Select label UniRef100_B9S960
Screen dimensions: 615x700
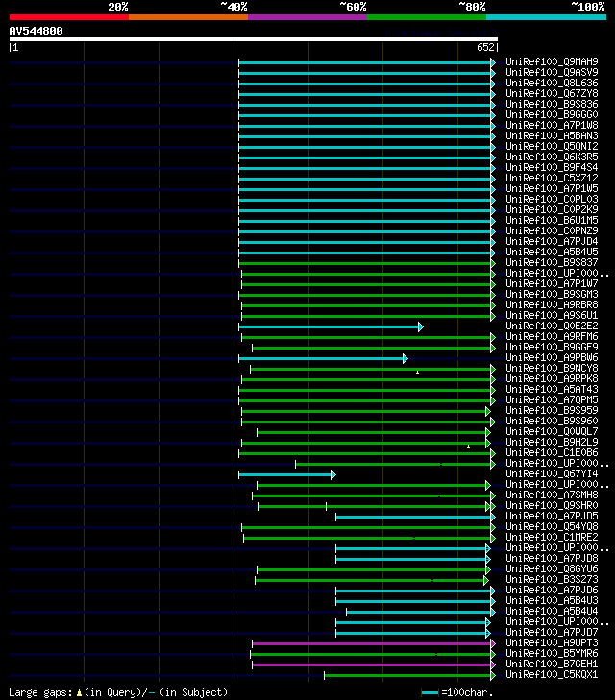[x=552, y=421]
